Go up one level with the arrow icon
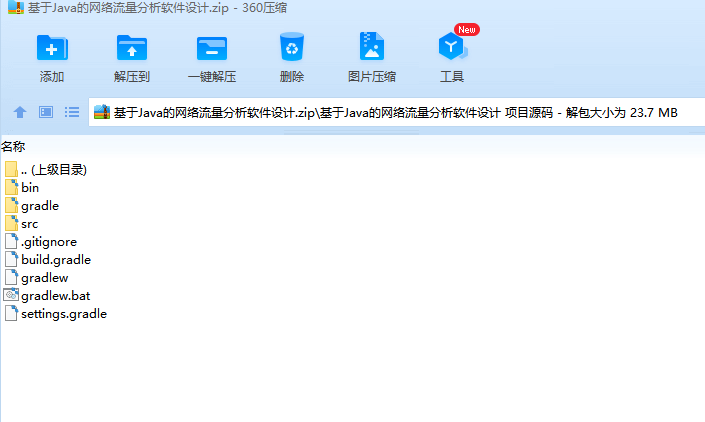This screenshot has height=422, width=705. pos(20,112)
